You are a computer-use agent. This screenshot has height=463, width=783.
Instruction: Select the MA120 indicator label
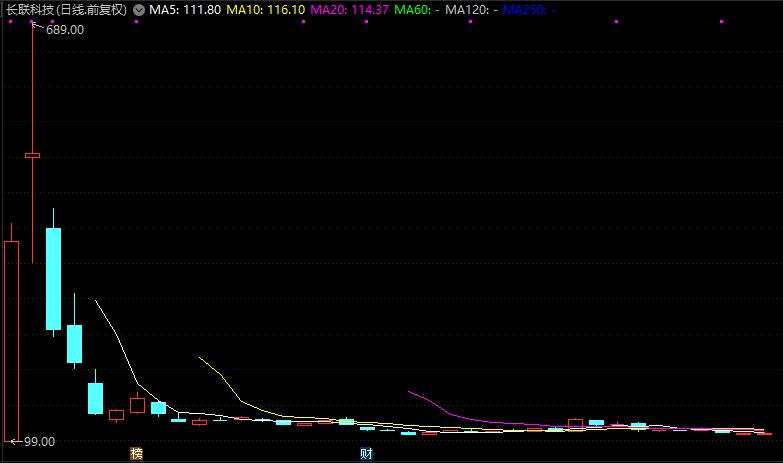point(471,9)
